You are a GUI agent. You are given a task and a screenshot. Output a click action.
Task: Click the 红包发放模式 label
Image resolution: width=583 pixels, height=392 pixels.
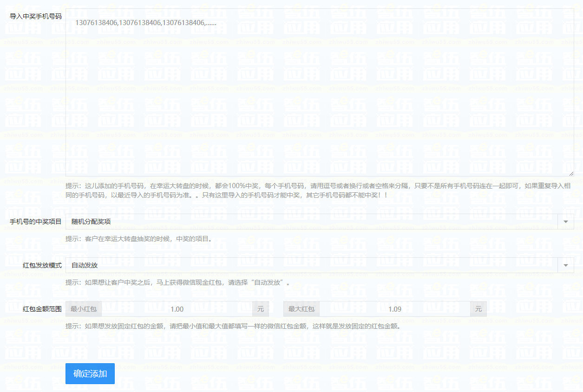pyautogui.click(x=42, y=265)
